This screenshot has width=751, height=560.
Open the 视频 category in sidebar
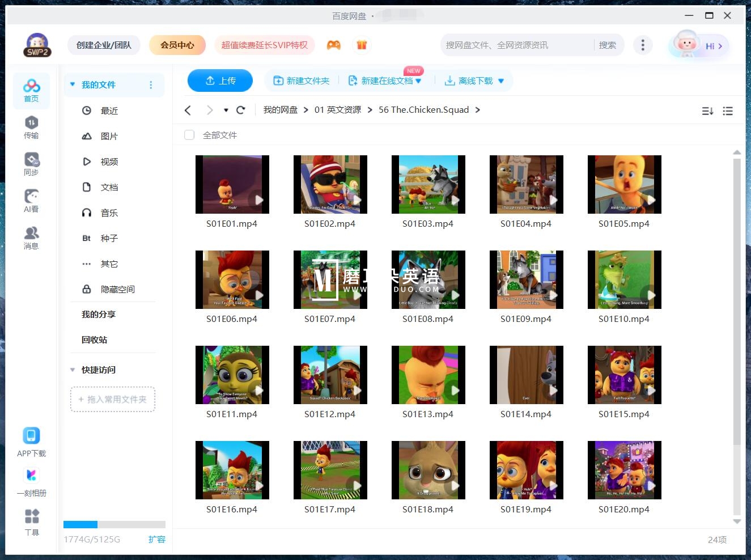pyautogui.click(x=108, y=162)
